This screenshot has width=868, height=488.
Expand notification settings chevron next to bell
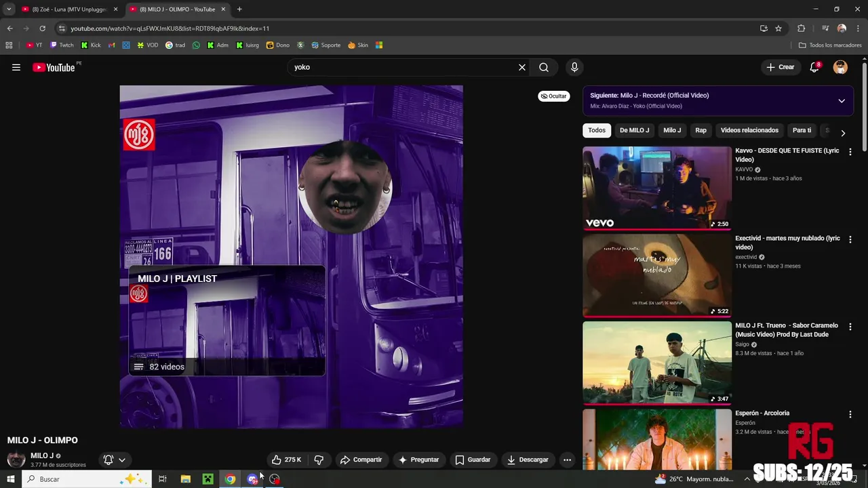tap(122, 460)
